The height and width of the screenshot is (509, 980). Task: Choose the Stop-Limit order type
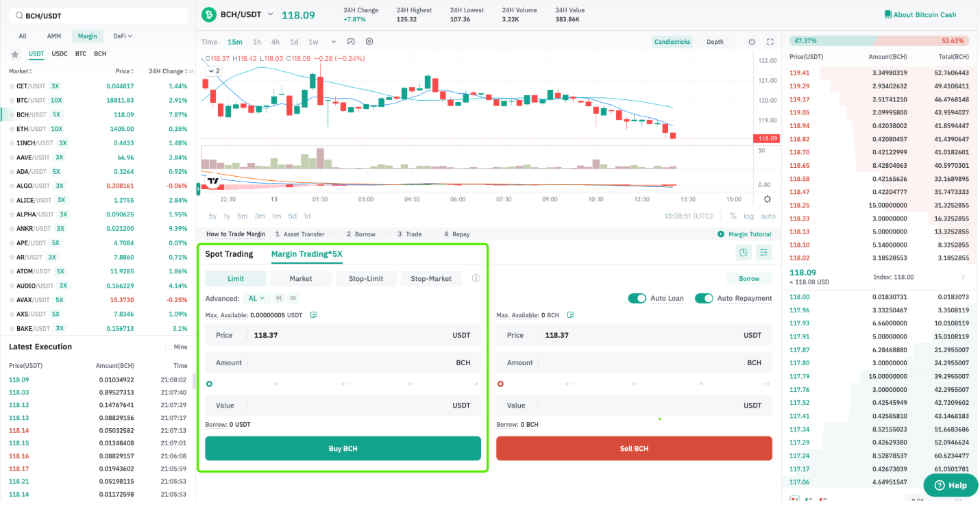tap(366, 279)
